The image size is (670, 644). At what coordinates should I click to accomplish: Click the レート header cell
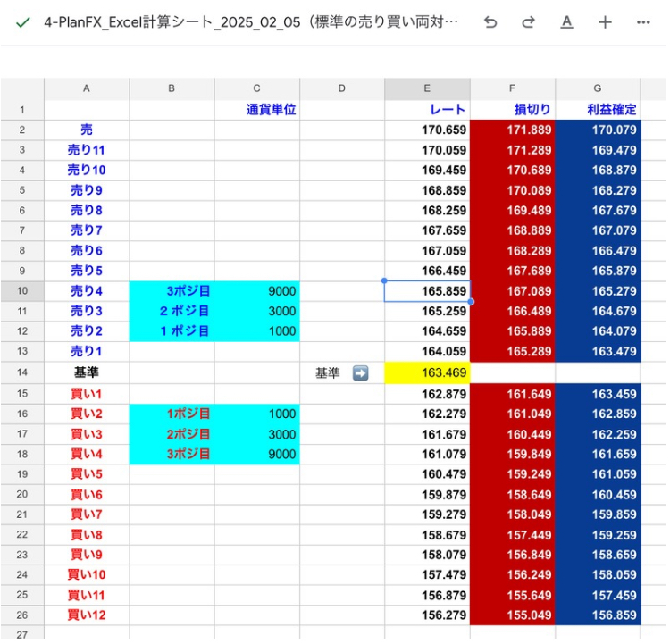coord(427,110)
